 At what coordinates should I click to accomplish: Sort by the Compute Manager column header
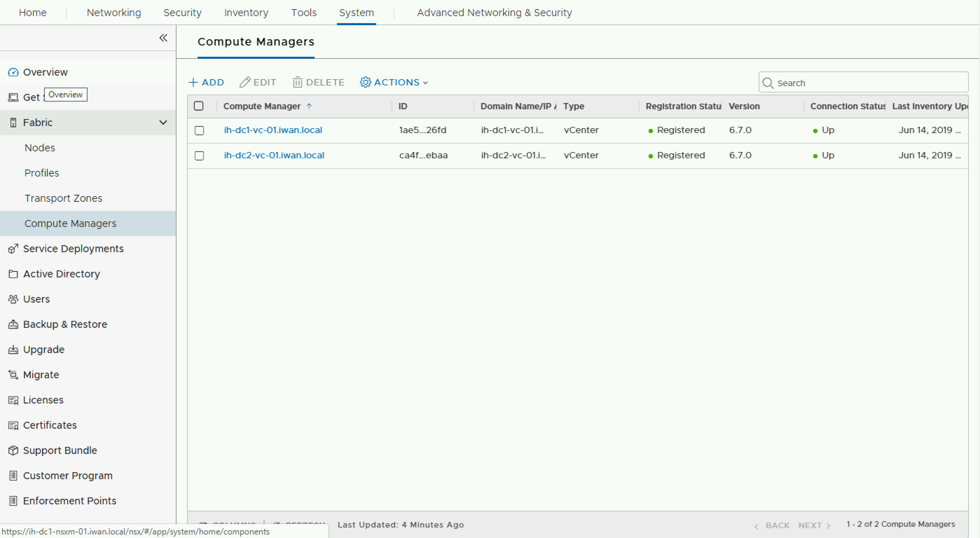(262, 106)
